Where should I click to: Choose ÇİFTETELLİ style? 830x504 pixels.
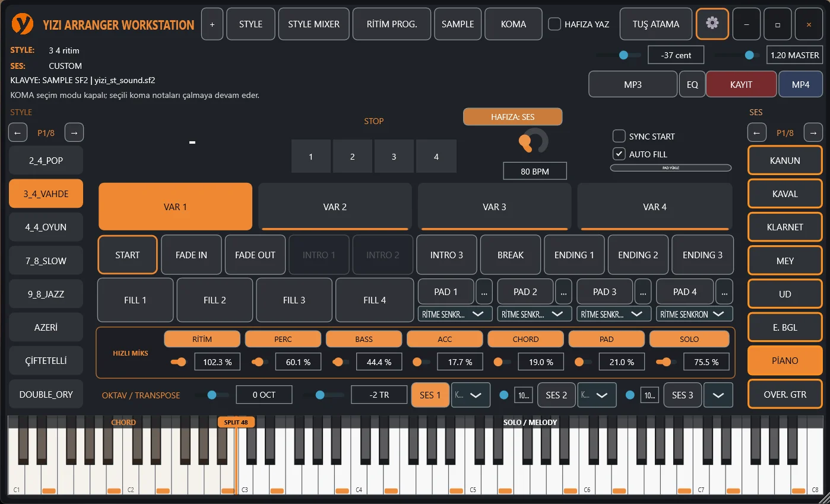(x=46, y=361)
